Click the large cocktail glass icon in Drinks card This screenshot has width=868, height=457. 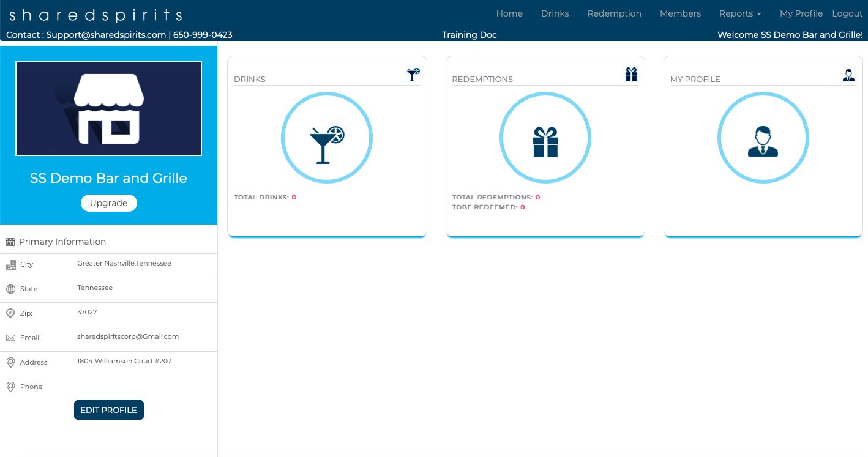327,144
